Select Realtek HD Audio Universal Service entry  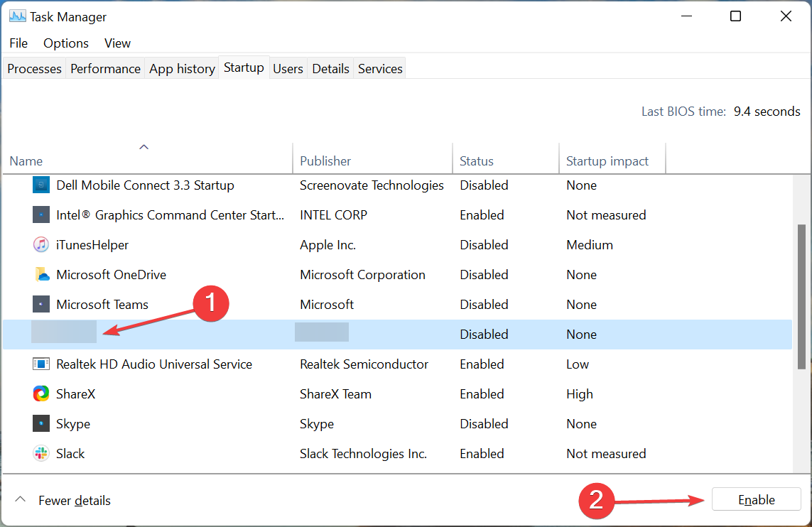153,364
